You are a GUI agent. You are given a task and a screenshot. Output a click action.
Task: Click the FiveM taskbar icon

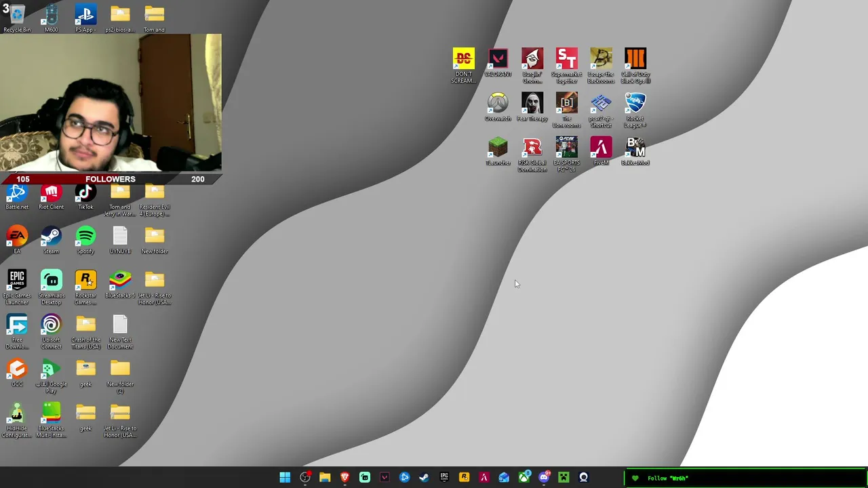(484, 477)
